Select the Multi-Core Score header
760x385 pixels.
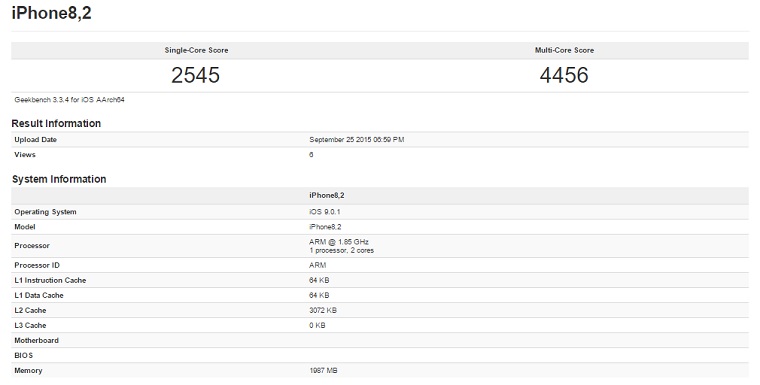coord(564,50)
